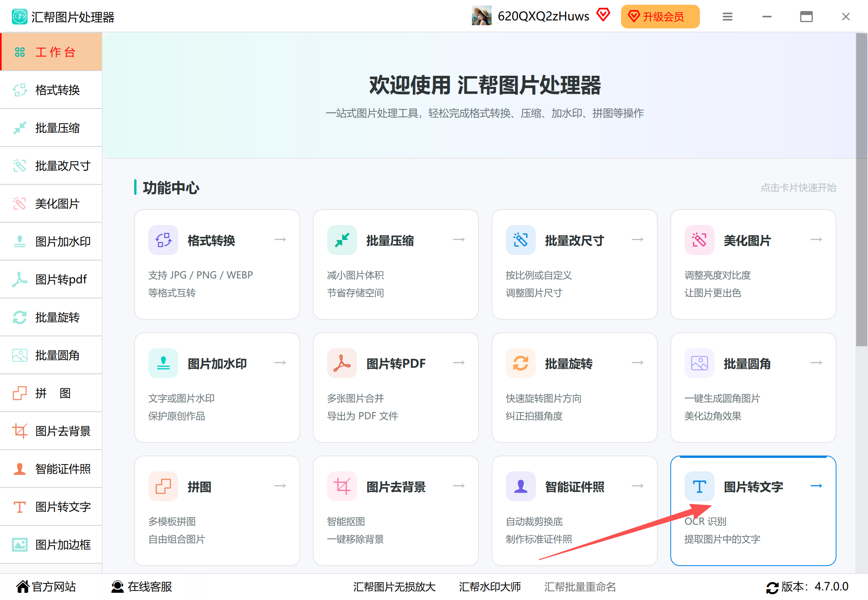Click the 拼图 sidebar icon

click(x=20, y=393)
